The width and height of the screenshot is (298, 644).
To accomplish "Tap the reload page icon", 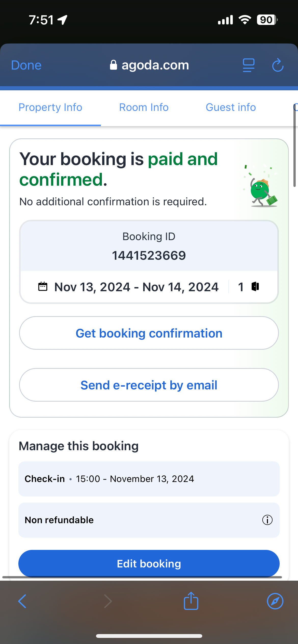I will 278,65.
